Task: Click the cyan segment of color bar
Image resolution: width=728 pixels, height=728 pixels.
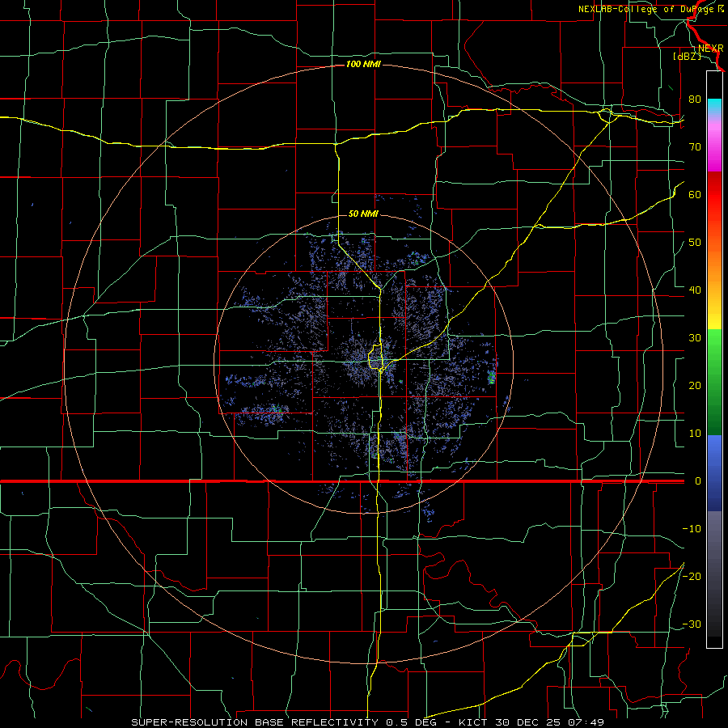Action: pyautogui.click(x=714, y=106)
